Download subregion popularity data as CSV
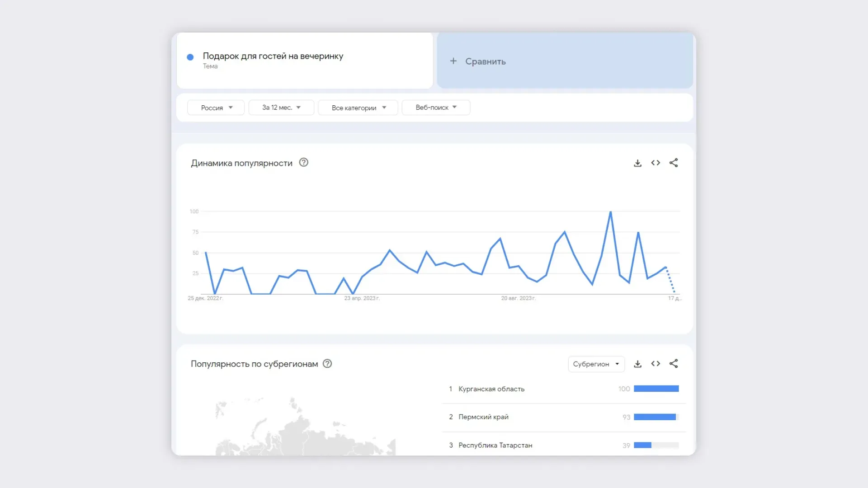Screen dimensions: 868x488 637,364
